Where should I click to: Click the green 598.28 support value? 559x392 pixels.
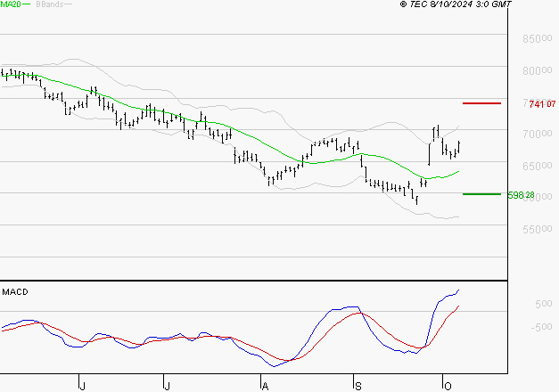(522, 195)
